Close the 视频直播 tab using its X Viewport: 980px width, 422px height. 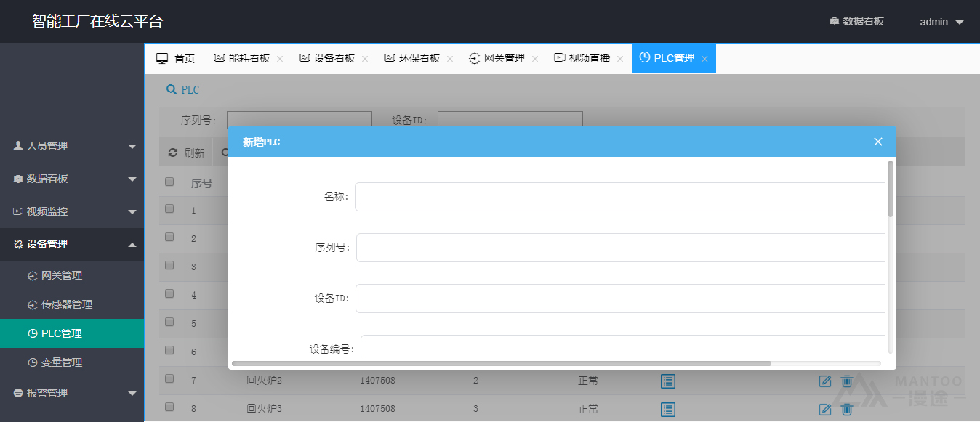tap(620, 59)
